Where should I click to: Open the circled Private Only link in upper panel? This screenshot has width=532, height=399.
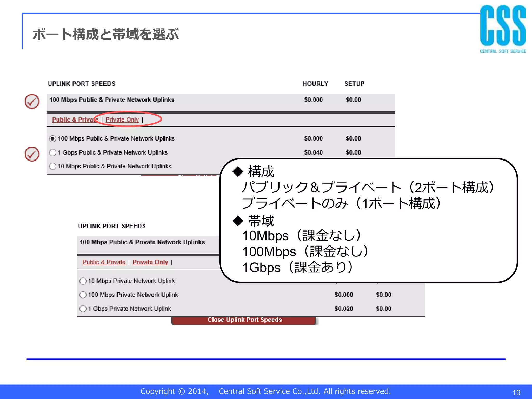click(122, 120)
